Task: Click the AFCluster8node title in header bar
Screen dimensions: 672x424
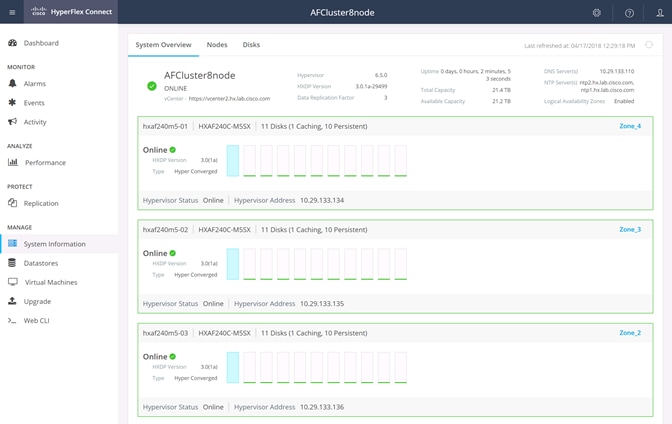Action: [342, 12]
